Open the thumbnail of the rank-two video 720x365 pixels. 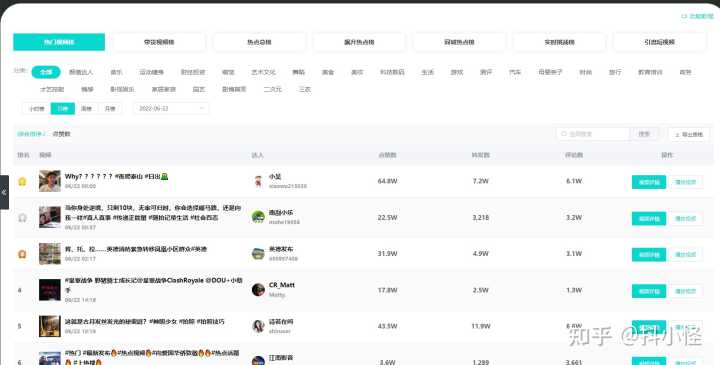pyautogui.click(x=50, y=217)
